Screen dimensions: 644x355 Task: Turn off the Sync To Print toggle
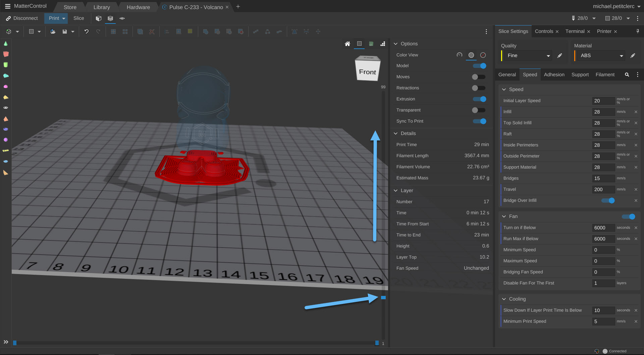click(x=479, y=121)
